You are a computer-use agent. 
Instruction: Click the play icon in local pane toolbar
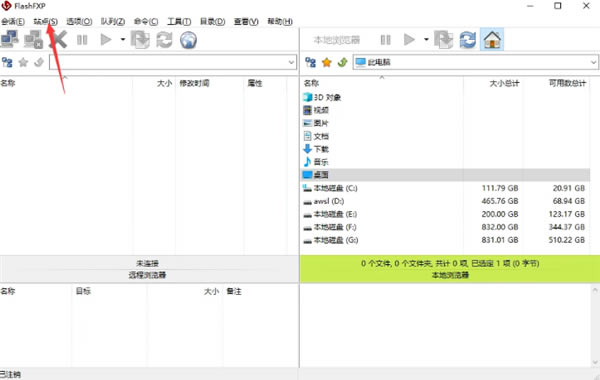[x=409, y=39]
